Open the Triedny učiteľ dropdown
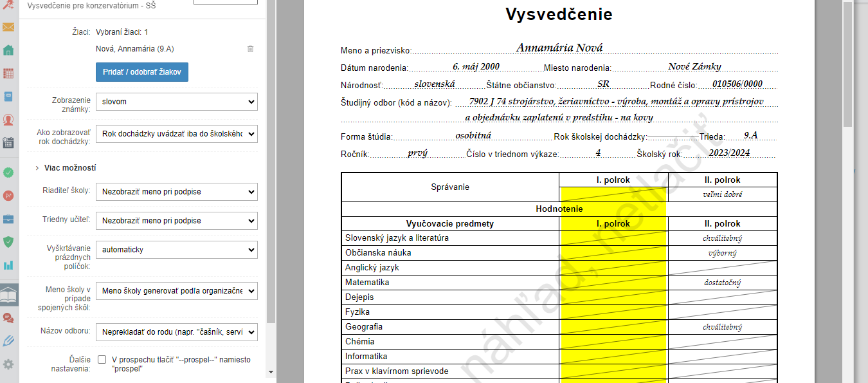Image resolution: width=868 pixels, height=383 pixels. (176, 221)
